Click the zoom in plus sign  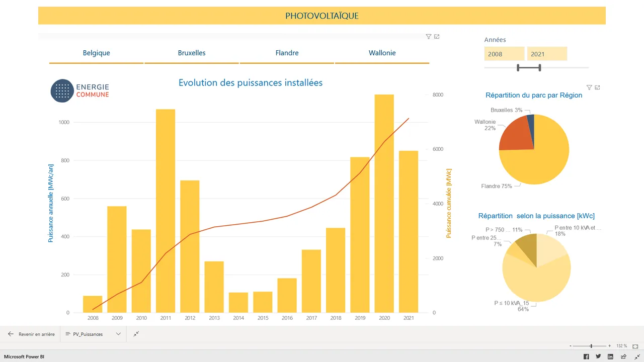(x=609, y=346)
